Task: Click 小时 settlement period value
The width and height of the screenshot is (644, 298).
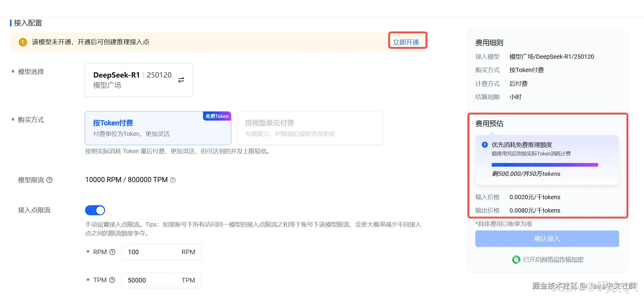Action: 516,97
